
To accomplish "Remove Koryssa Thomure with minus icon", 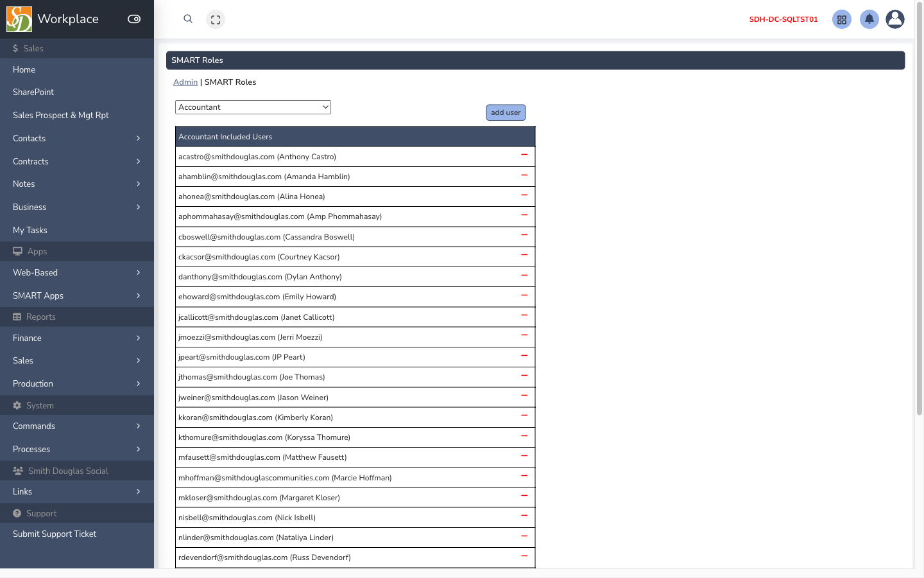I will pos(524,435).
